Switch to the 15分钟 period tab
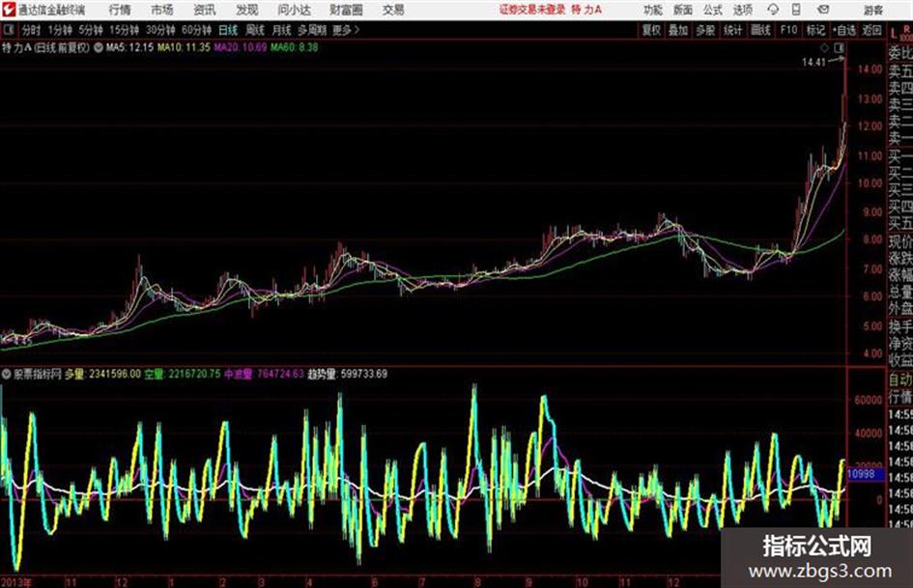 pos(125,30)
